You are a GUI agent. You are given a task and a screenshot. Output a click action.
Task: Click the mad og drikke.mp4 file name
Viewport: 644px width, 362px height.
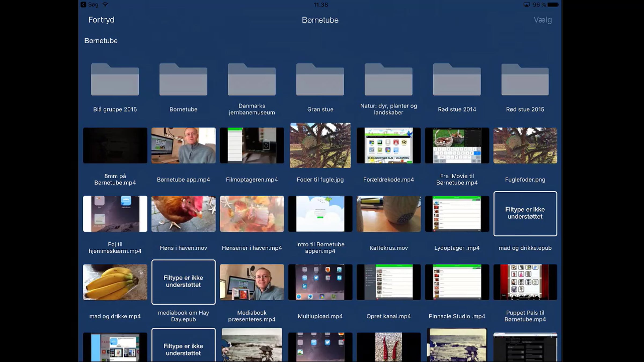tap(115, 316)
